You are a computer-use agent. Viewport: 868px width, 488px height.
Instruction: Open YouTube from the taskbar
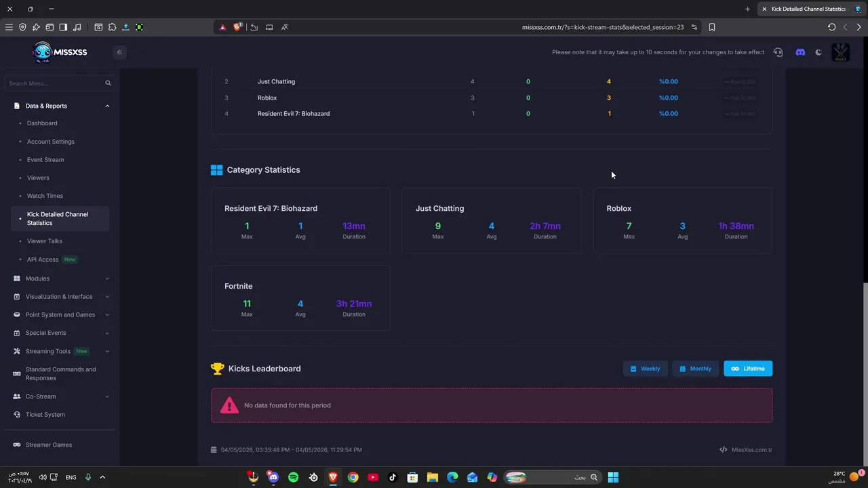point(373,477)
